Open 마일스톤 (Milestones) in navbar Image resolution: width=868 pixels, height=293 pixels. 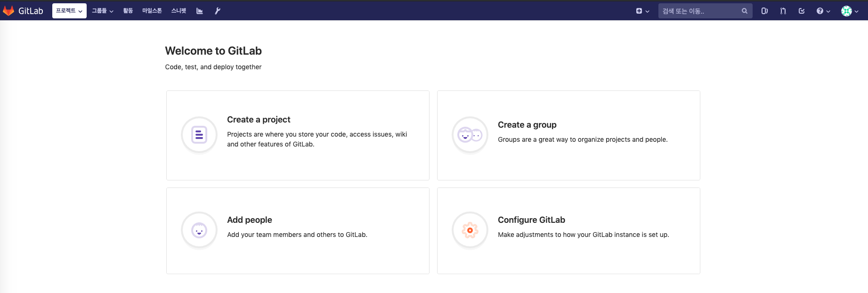click(x=152, y=11)
